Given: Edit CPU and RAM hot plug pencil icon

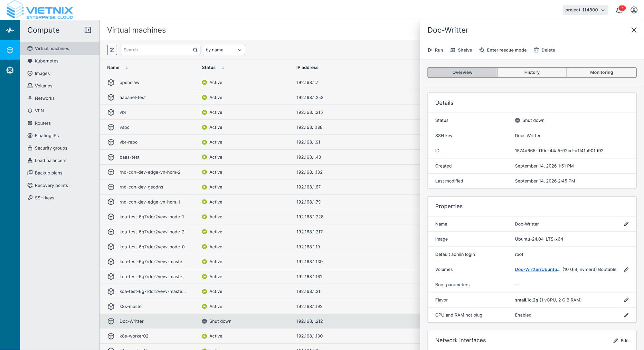Looking at the screenshot, I should (x=626, y=315).
